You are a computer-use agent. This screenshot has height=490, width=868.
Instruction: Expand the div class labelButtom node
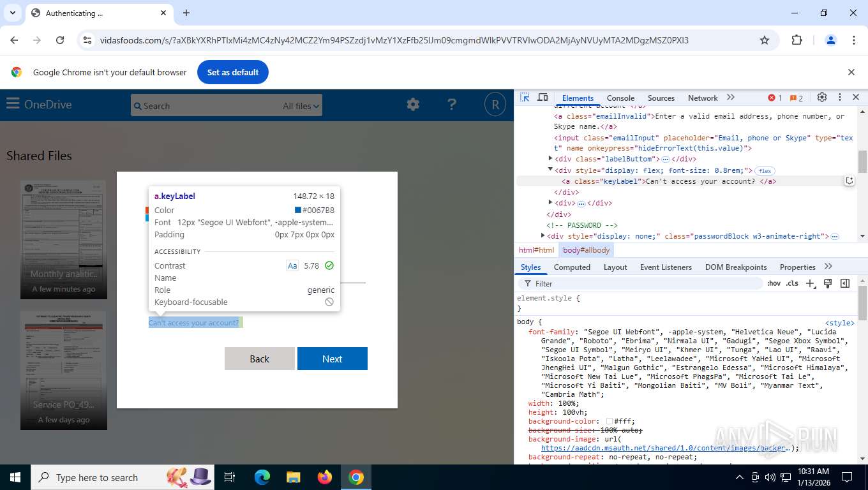(x=551, y=159)
